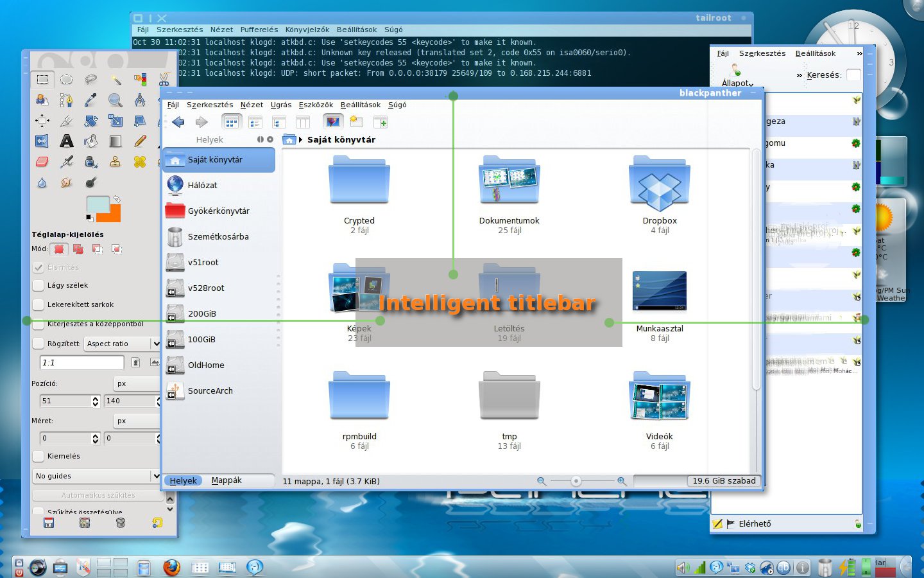This screenshot has height=578, width=924.
Task: Set selection mode to subtract from selection
Action: pos(98,249)
